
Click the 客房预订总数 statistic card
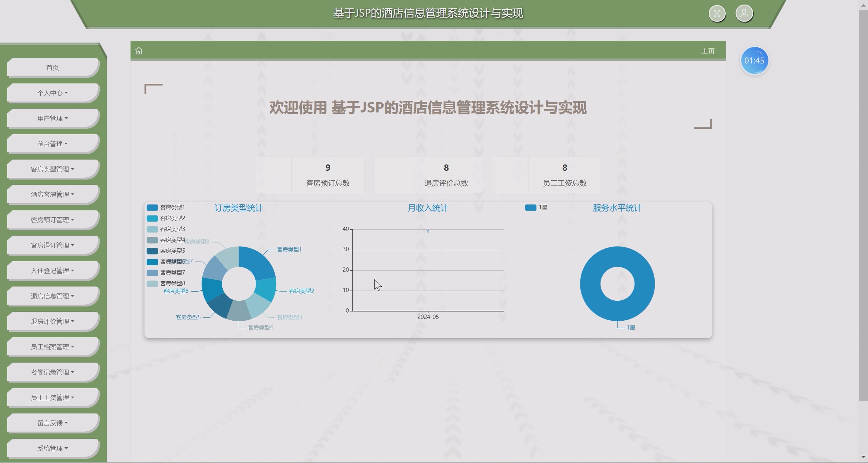click(x=310, y=175)
